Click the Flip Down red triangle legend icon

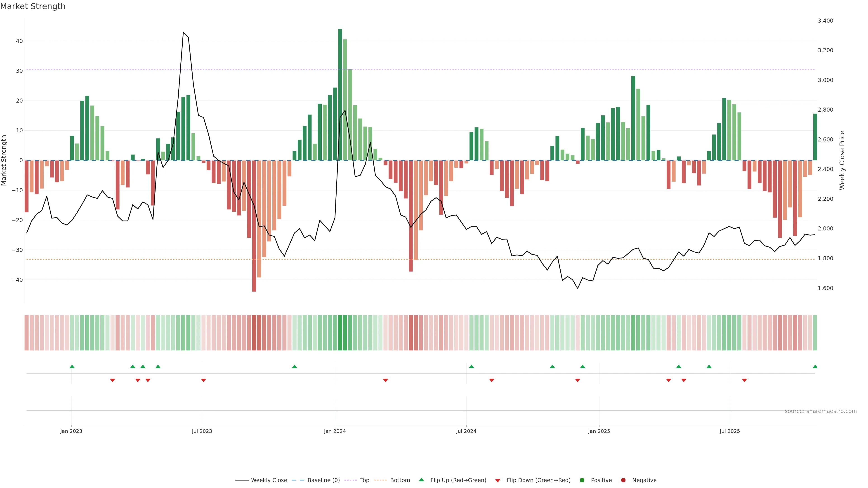coord(498,481)
